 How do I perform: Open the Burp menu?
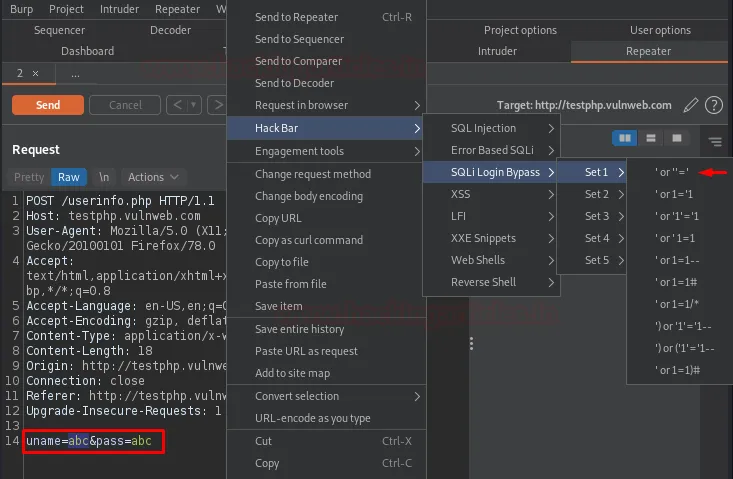[x=22, y=9]
